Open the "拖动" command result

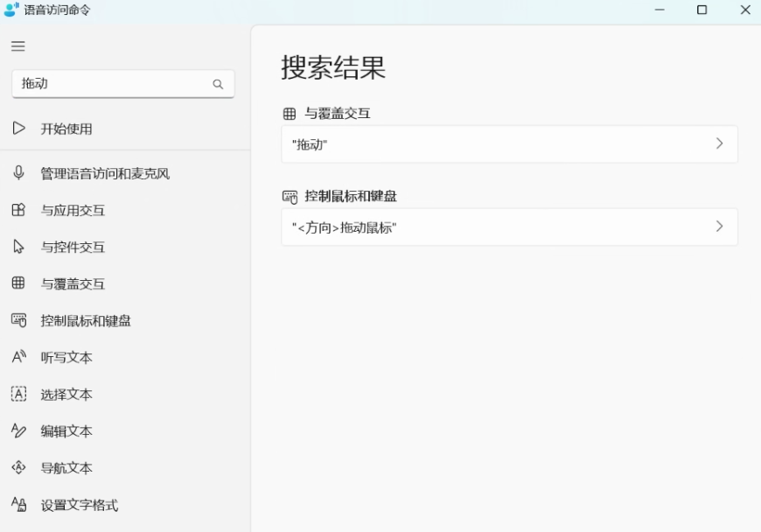[510, 144]
